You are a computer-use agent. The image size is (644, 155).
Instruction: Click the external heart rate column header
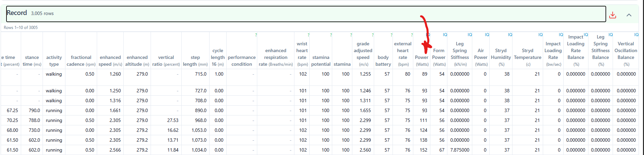pyautogui.click(x=403, y=54)
